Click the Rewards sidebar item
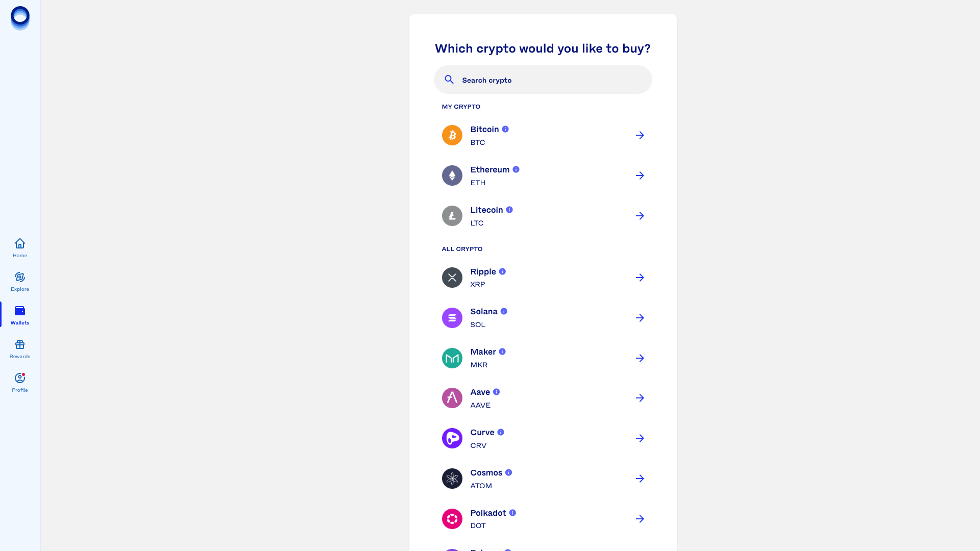 click(x=19, y=348)
